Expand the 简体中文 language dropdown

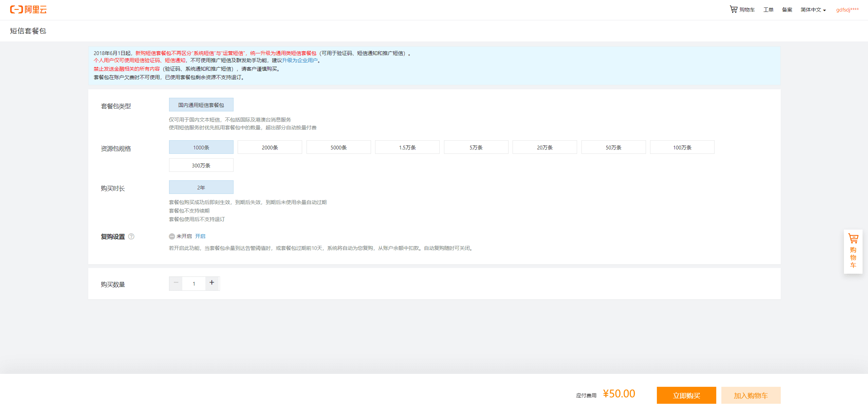pyautogui.click(x=813, y=10)
